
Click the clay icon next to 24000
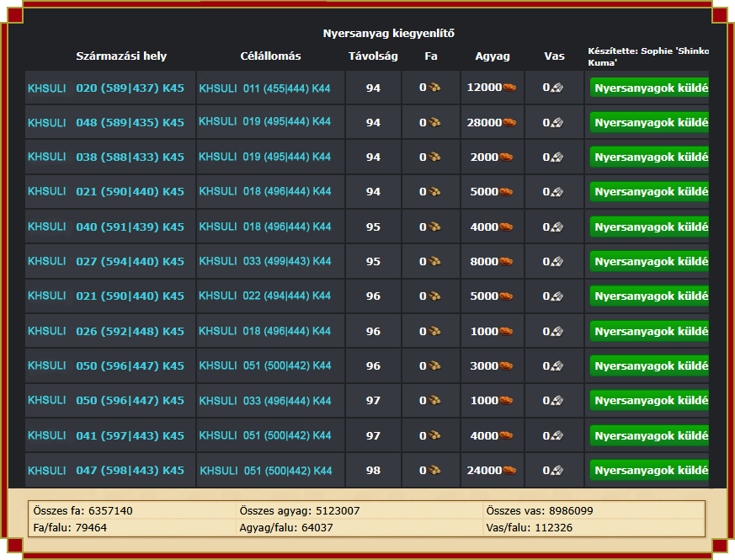509,471
